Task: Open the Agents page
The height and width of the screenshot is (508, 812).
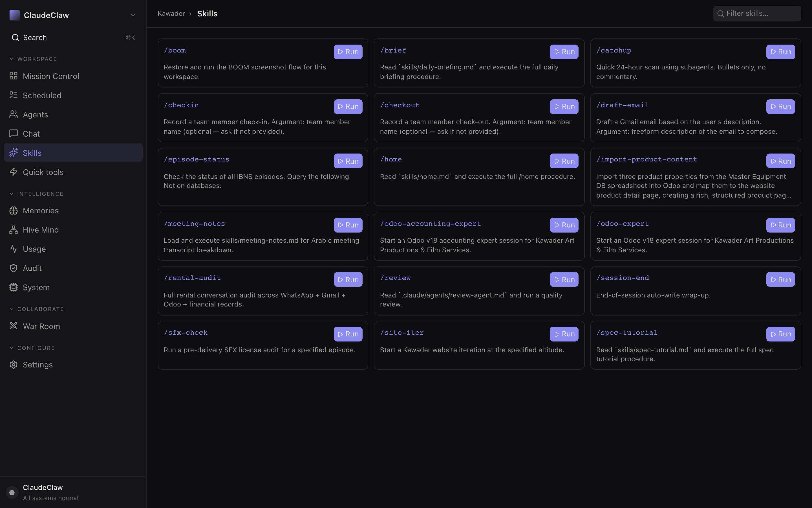Action: point(73,114)
